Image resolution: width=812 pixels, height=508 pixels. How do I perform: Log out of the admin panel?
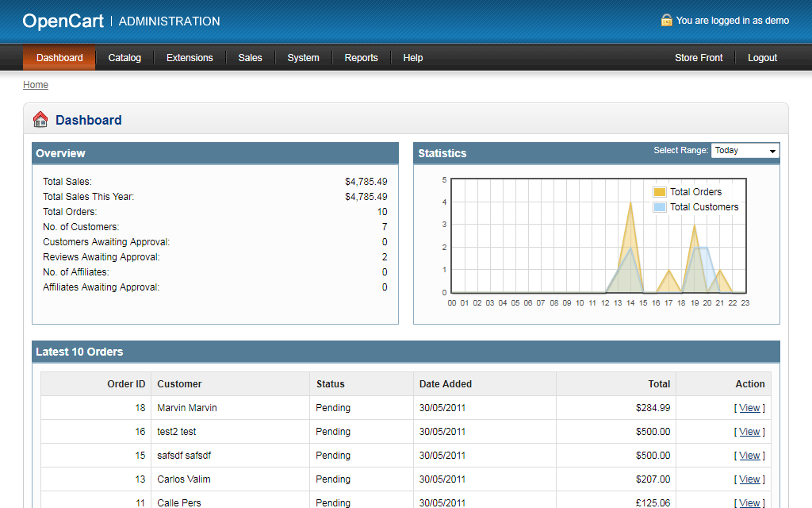[762, 58]
